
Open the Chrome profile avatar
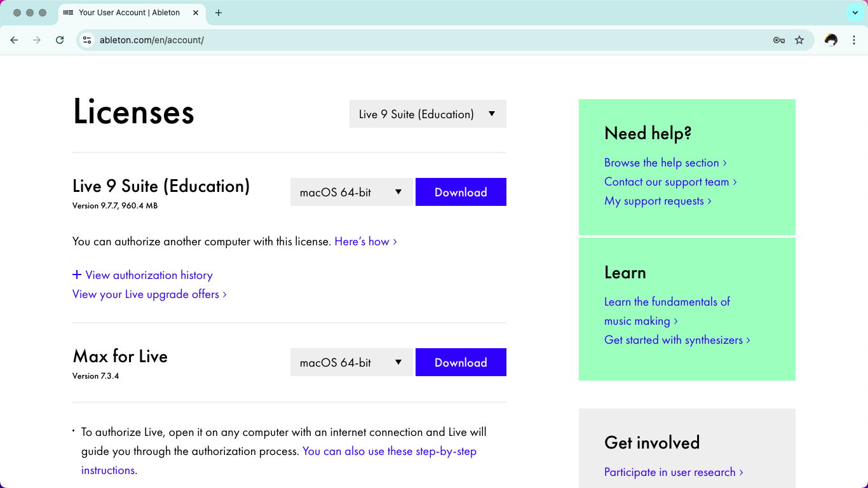[x=831, y=40]
